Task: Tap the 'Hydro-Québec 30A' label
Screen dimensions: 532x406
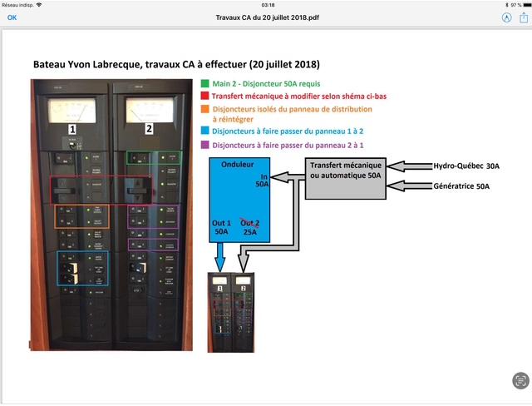Action: [x=466, y=166]
